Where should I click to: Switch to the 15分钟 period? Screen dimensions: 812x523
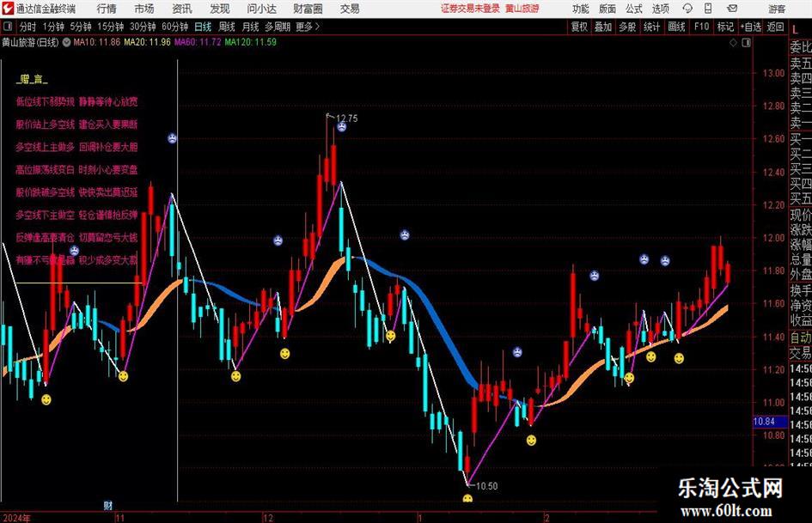110,27
